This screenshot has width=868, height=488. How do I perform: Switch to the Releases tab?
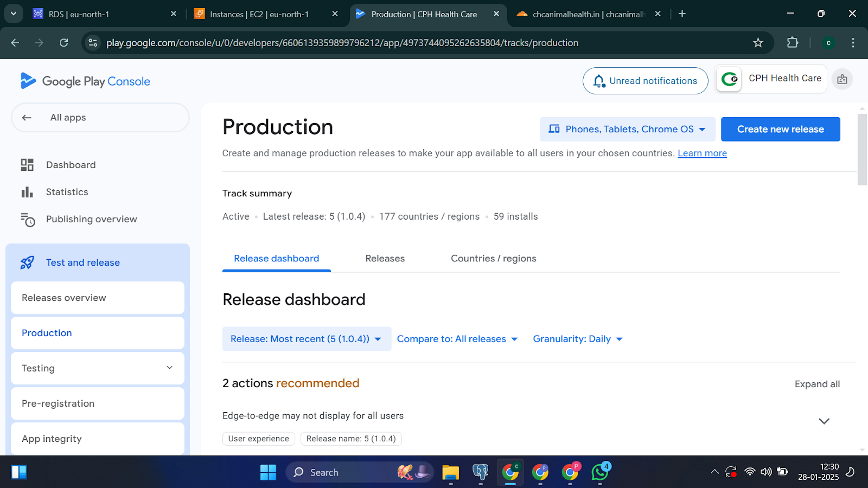tap(385, 259)
